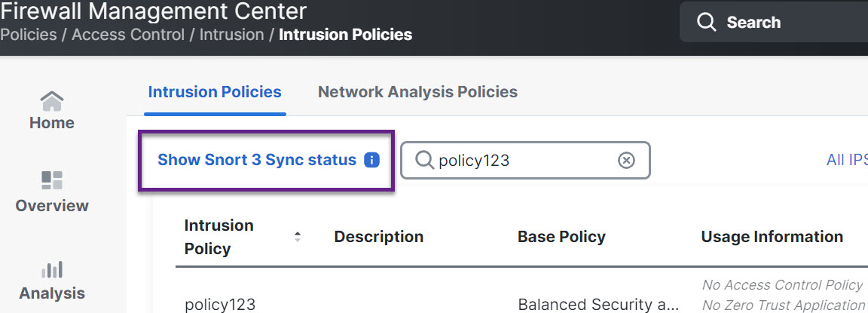Click the Description column header
The height and width of the screenshot is (313, 868).
(x=378, y=237)
